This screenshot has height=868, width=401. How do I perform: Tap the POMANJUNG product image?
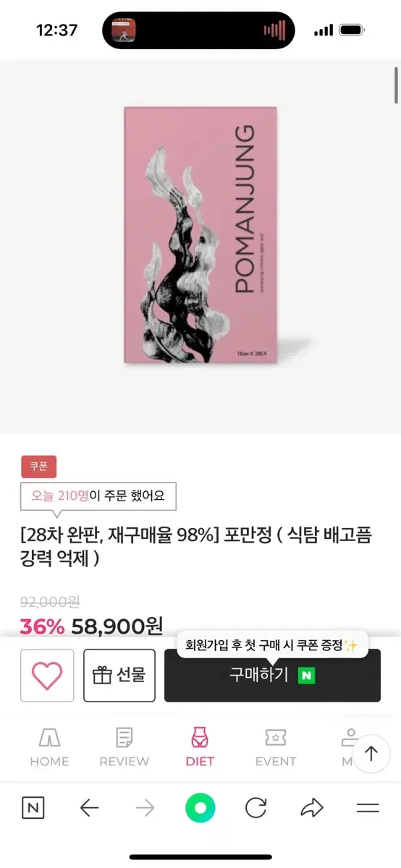click(x=201, y=235)
